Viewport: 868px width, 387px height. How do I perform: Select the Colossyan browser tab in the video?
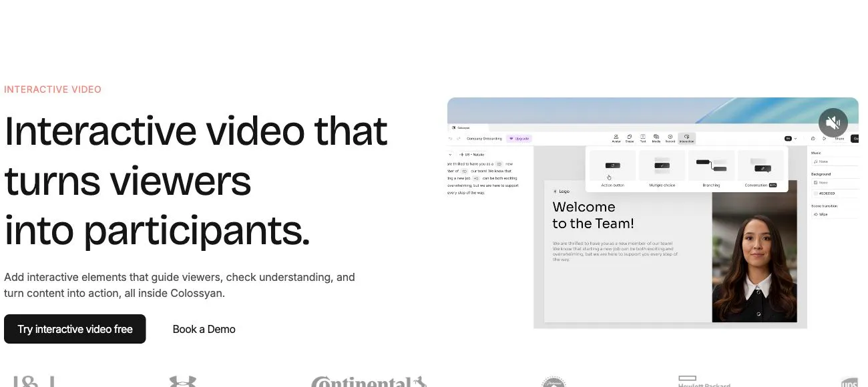pos(467,127)
